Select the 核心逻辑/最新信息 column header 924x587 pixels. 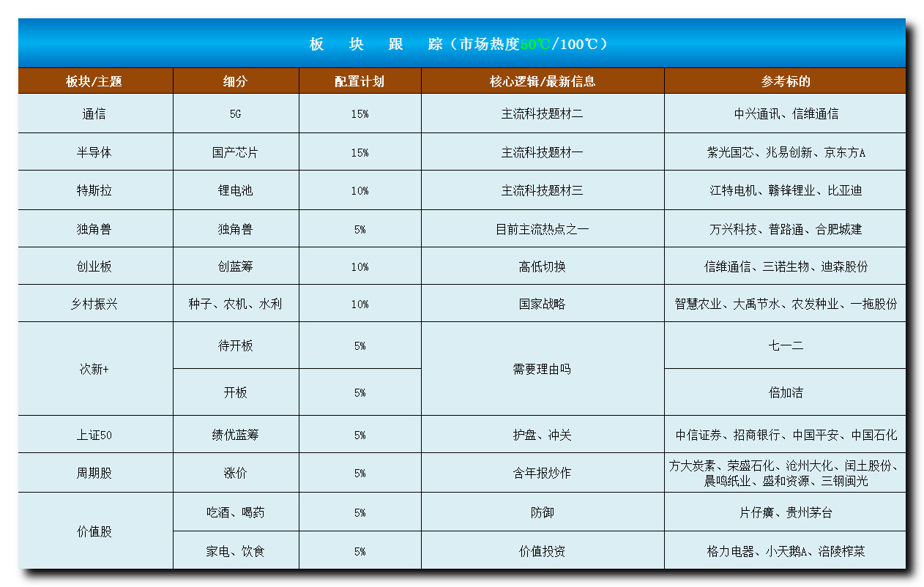543,81
